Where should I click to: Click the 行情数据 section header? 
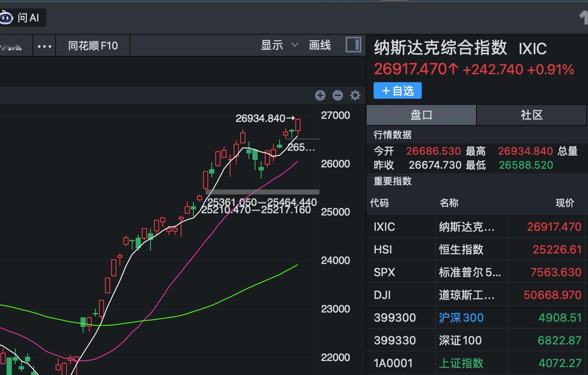tap(392, 135)
